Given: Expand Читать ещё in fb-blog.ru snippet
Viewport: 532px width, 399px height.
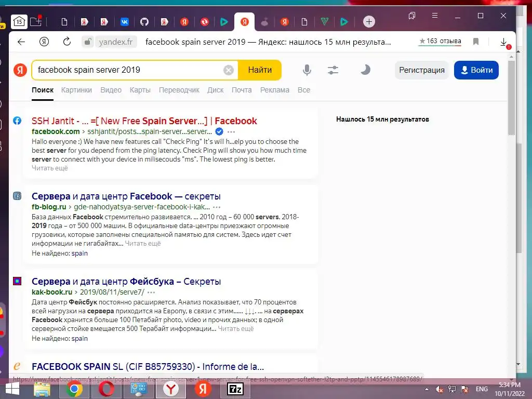Looking at the screenshot, I should pos(142,243).
